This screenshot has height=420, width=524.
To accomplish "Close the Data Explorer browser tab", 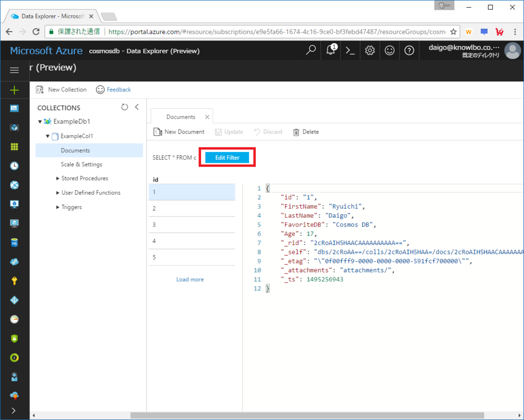I will [x=91, y=16].
